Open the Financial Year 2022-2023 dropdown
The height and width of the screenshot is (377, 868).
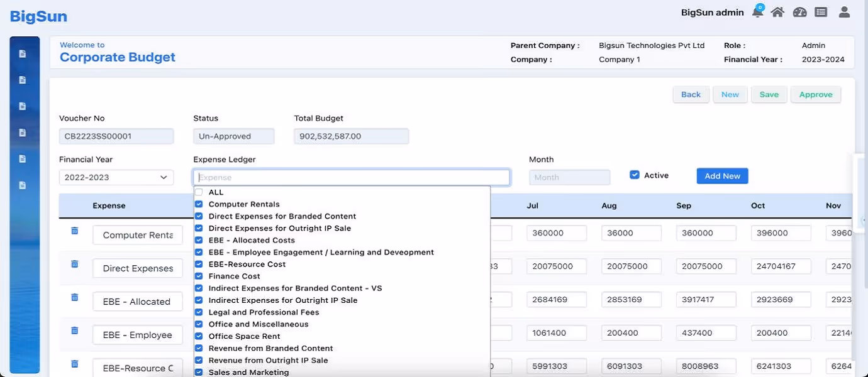pyautogui.click(x=116, y=177)
